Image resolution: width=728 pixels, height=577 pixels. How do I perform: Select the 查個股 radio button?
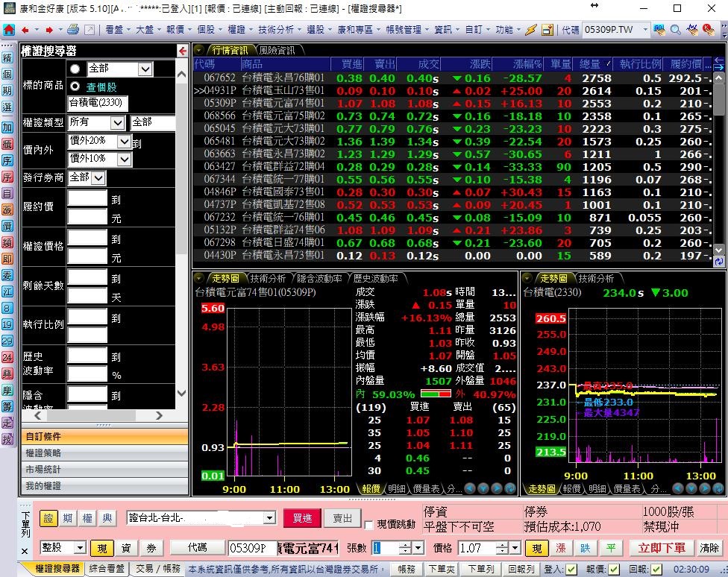(x=75, y=86)
